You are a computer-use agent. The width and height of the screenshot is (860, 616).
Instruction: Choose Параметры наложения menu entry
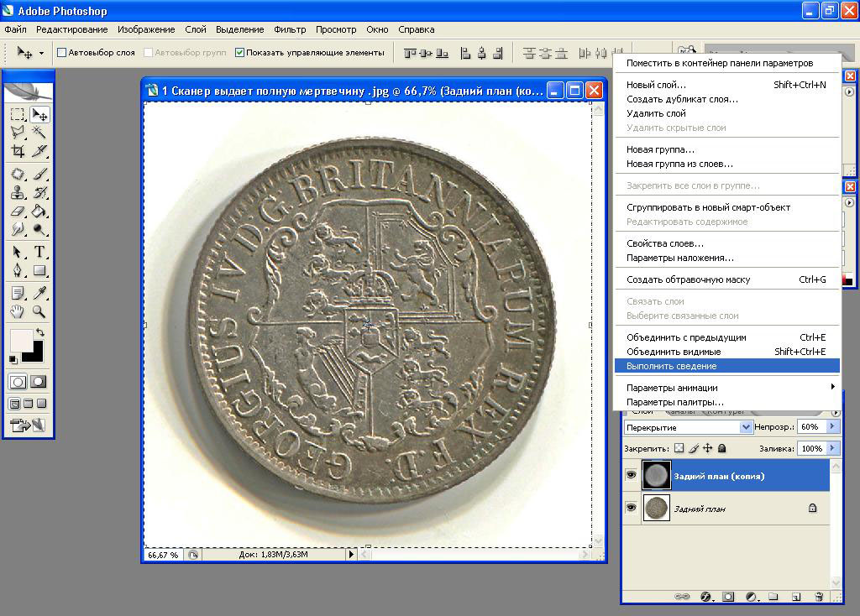(x=727, y=258)
